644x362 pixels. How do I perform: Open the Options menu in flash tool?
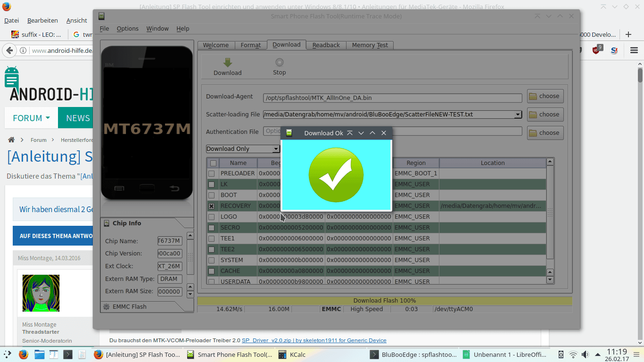point(128,29)
